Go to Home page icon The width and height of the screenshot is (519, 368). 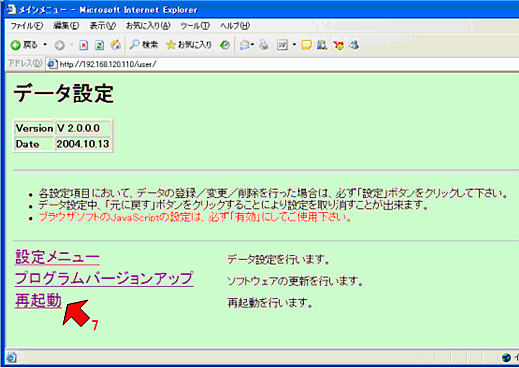point(116,45)
